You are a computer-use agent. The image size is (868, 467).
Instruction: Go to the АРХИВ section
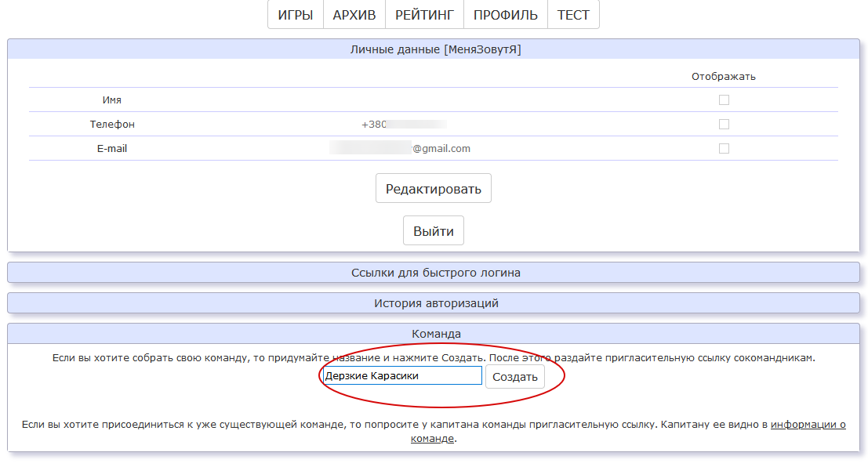(x=354, y=15)
